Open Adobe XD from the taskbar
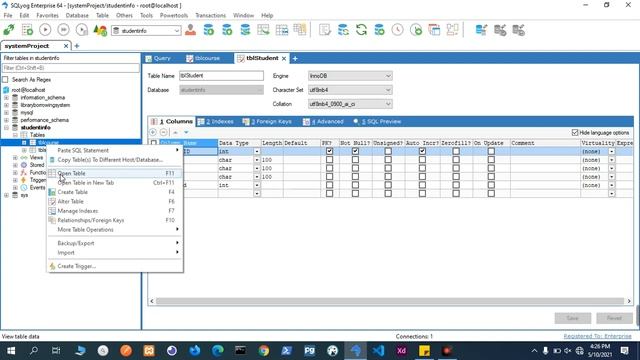 click(x=402, y=351)
